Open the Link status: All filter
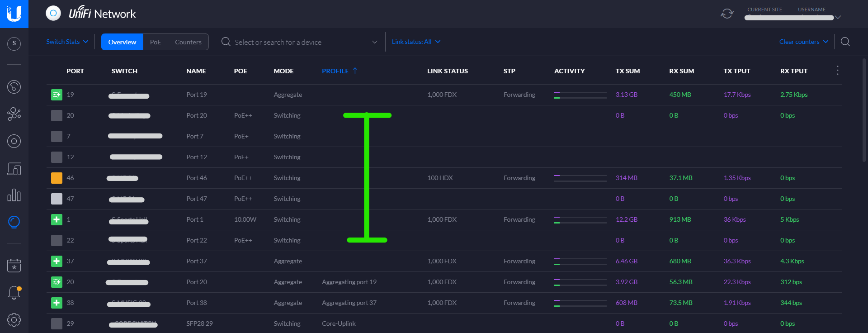The height and width of the screenshot is (333, 868). [x=415, y=42]
